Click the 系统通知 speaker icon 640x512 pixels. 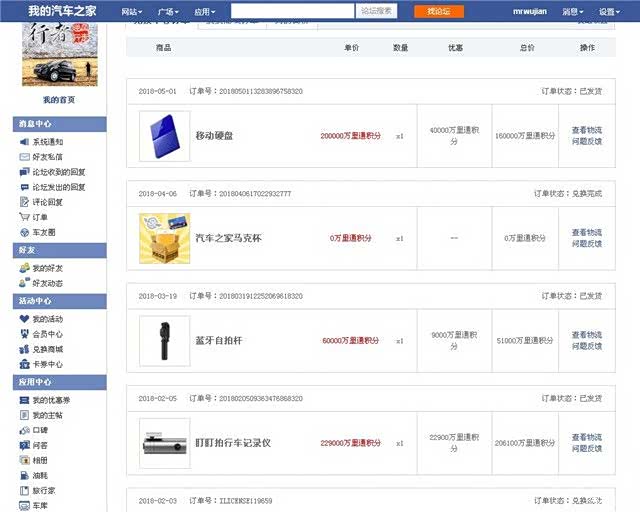tap(24, 142)
